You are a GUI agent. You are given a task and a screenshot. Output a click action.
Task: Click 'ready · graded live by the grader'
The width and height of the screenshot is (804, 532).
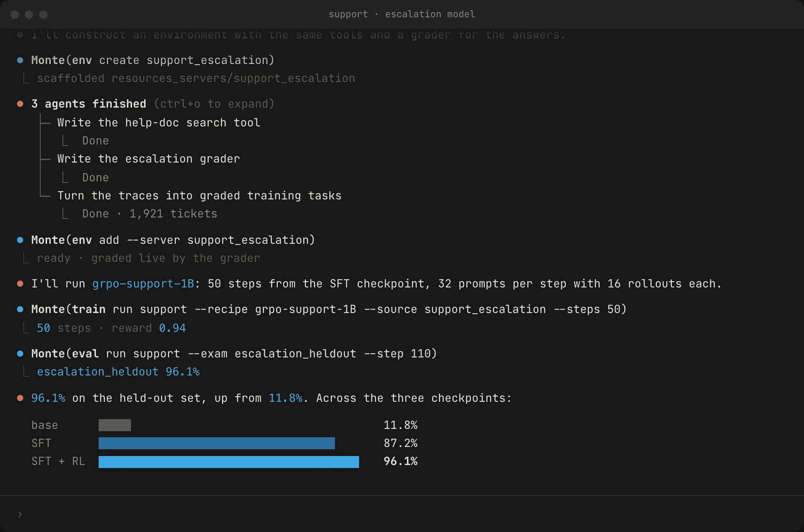(149, 258)
